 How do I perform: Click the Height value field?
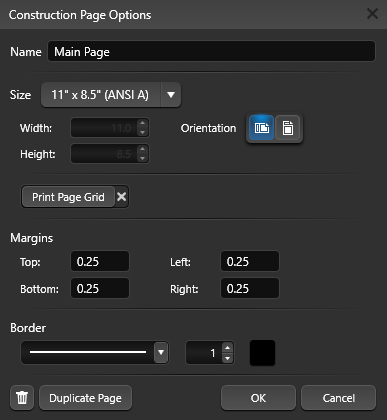(104, 154)
